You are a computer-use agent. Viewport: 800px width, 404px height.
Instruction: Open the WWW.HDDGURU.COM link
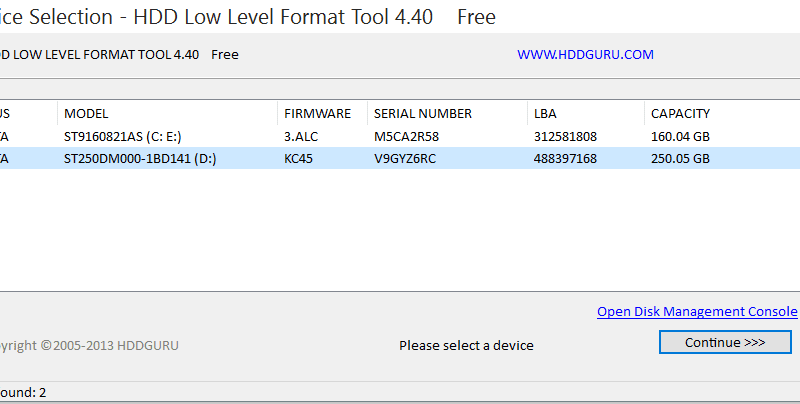[x=585, y=55]
